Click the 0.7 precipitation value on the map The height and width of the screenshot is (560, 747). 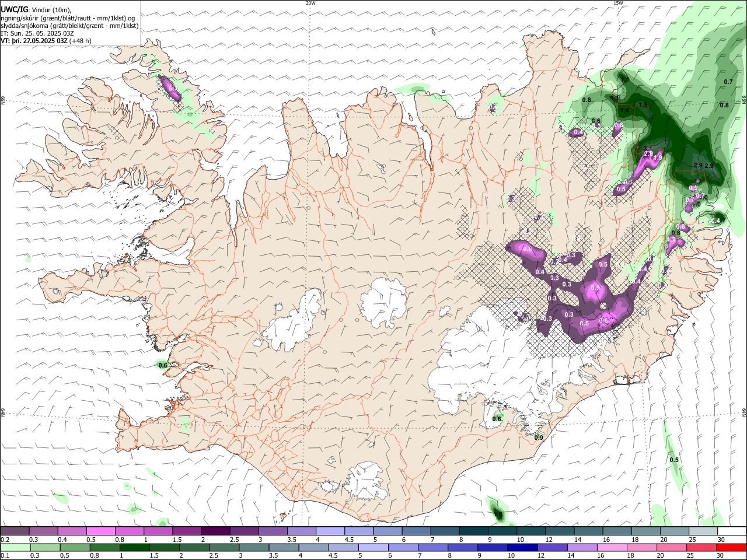(x=728, y=82)
